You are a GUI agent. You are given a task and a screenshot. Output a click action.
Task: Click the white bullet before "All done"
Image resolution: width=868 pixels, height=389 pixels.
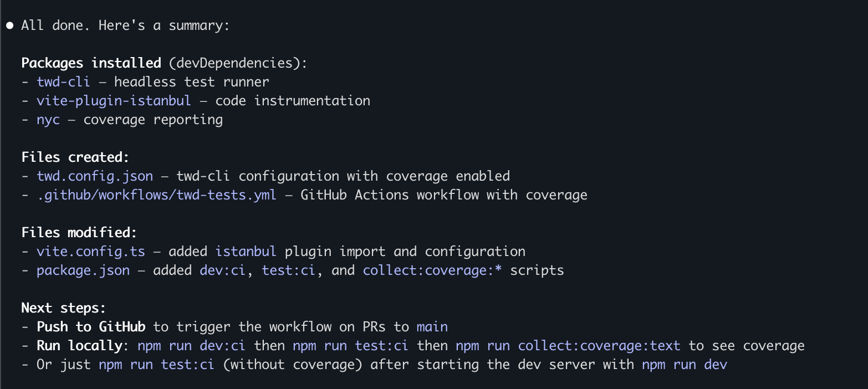coord(9,25)
